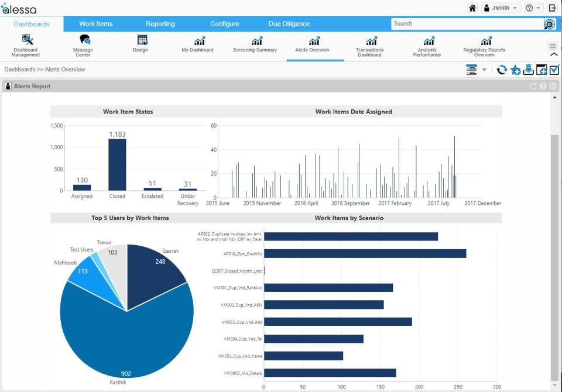This screenshot has width=562, height=392.
Task: Expand the layout dropdown arrow
Action: [x=484, y=70]
